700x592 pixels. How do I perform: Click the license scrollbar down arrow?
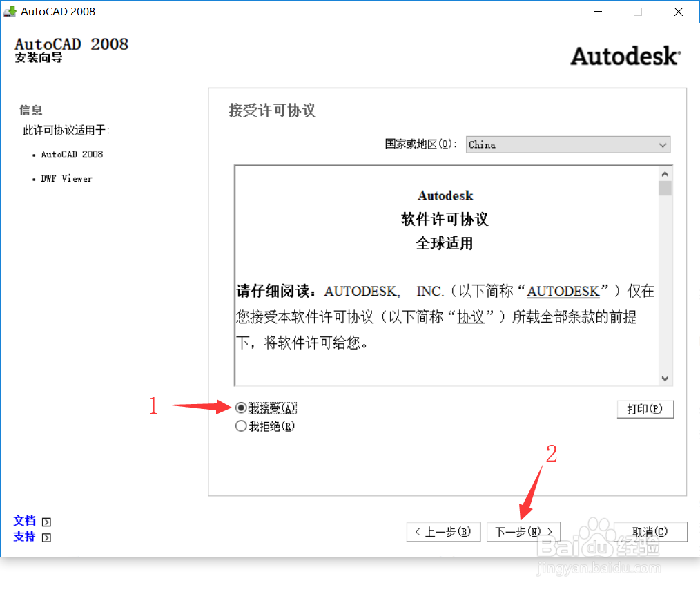[665, 379]
